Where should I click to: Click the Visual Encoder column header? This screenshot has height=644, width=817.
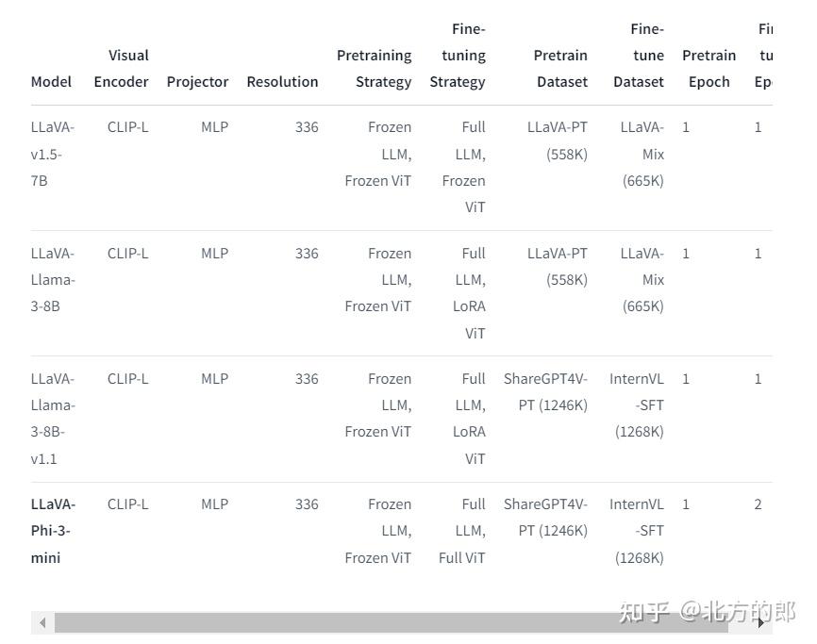[x=122, y=69]
